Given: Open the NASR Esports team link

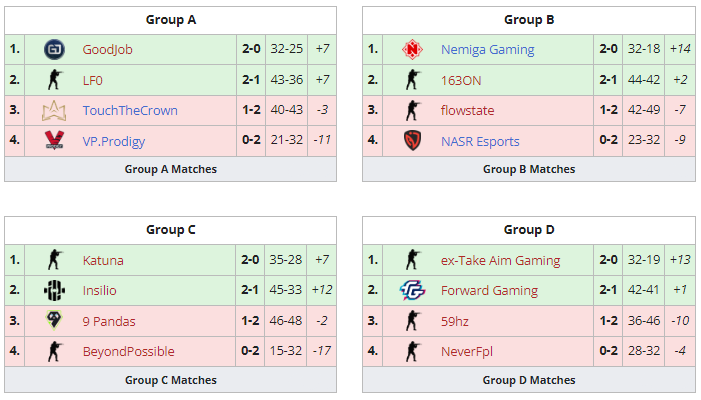Looking at the screenshot, I should point(480,141).
